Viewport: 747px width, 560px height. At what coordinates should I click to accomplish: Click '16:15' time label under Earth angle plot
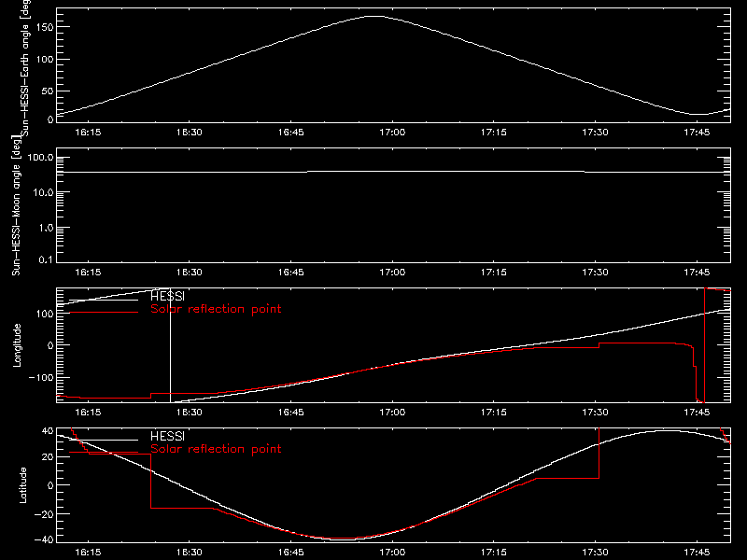88,133
